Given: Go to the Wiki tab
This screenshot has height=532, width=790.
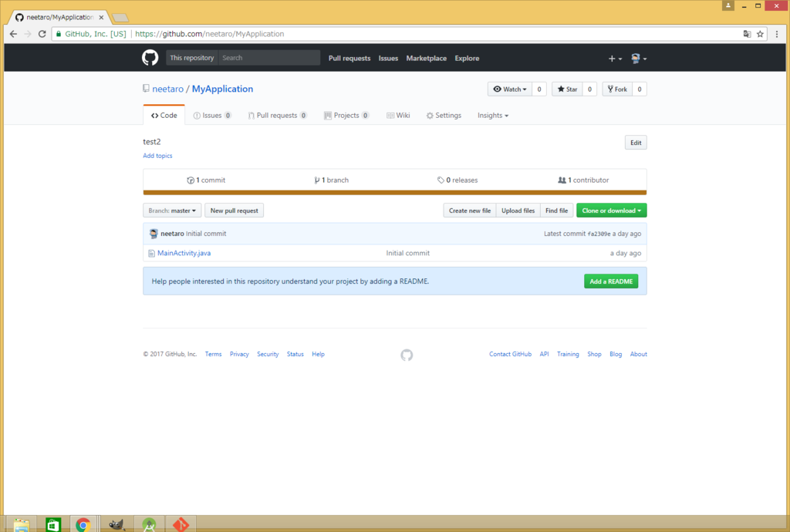Looking at the screenshot, I should (x=398, y=115).
